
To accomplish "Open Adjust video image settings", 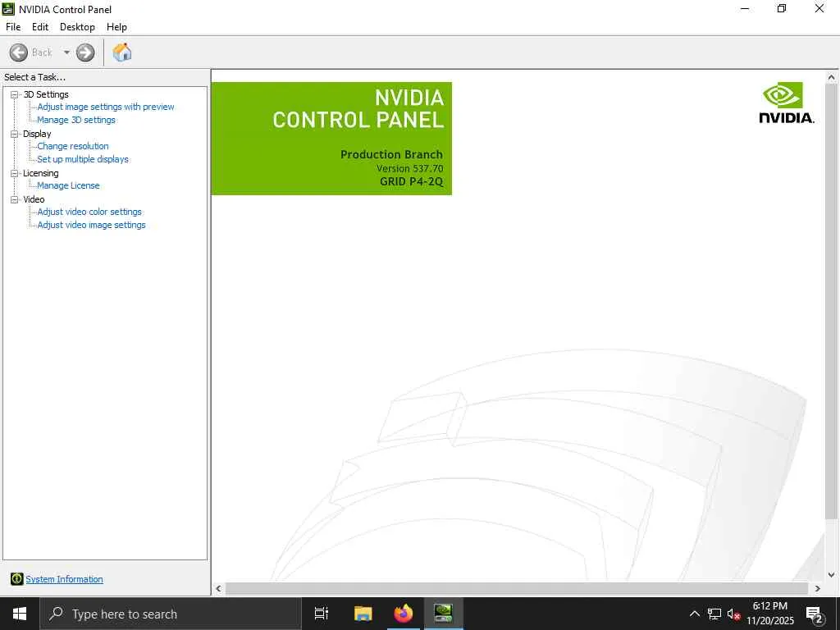I will click(x=92, y=225).
